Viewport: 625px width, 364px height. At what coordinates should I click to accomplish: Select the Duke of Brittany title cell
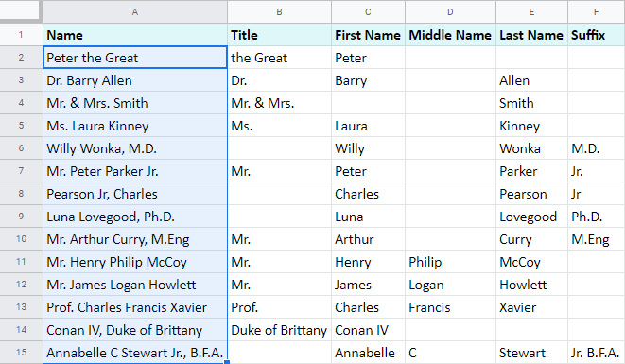(280, 330)
